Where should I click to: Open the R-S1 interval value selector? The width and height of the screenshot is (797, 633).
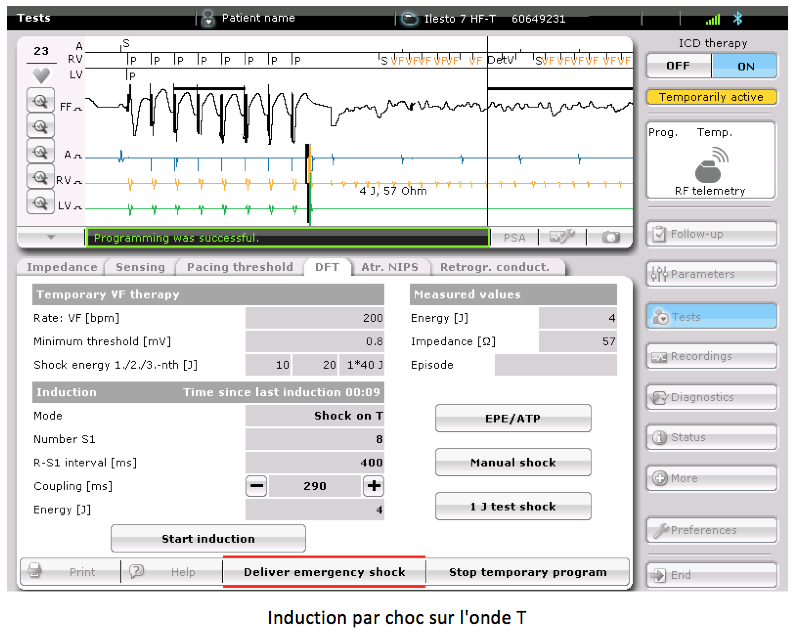[x=314, y=463]
